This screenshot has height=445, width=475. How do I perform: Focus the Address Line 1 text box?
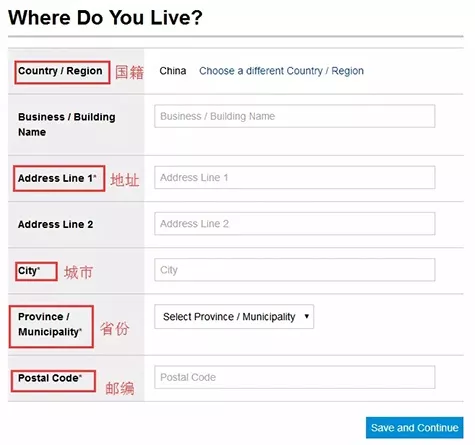295,177
